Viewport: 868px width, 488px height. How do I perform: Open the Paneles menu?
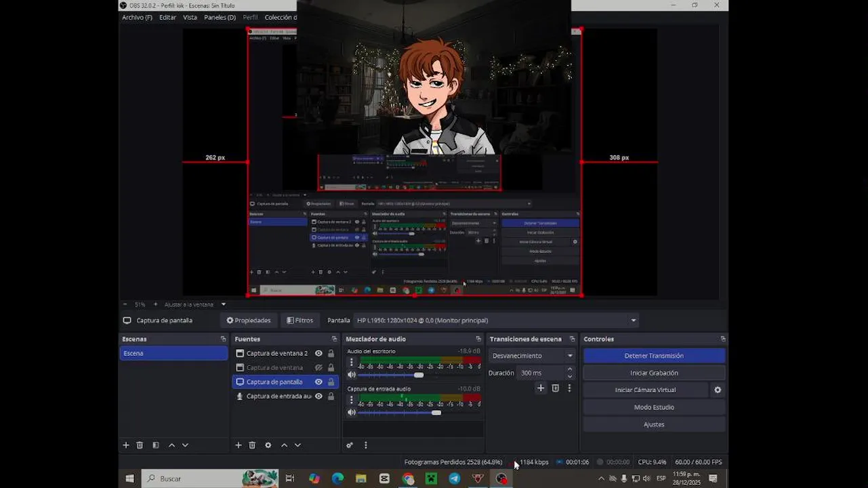point(220,18)
